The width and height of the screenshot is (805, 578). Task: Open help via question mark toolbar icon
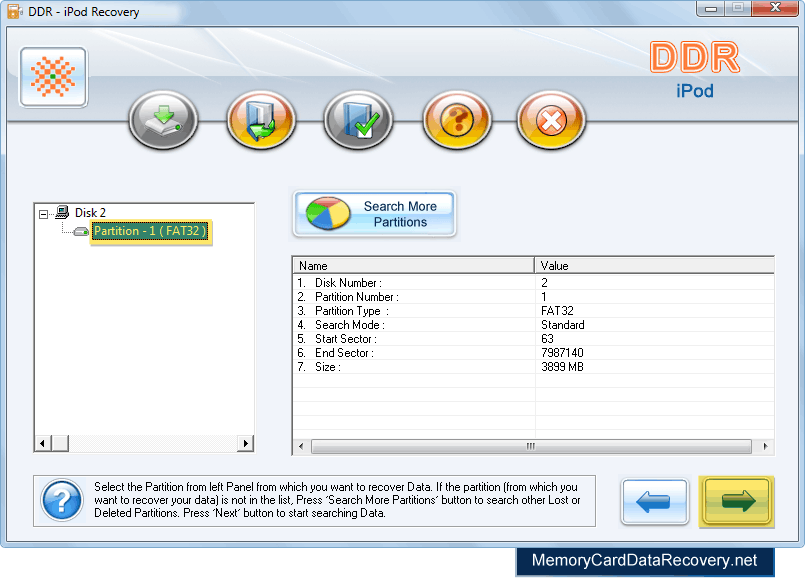pos(456,120)
